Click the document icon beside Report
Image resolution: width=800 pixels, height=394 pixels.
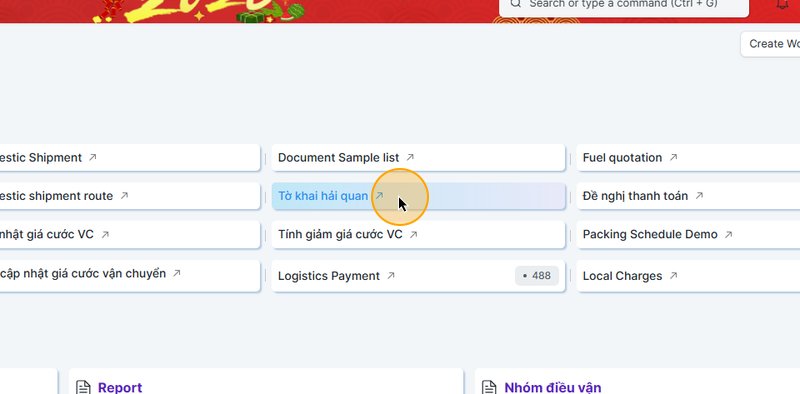tap(83, 387)
